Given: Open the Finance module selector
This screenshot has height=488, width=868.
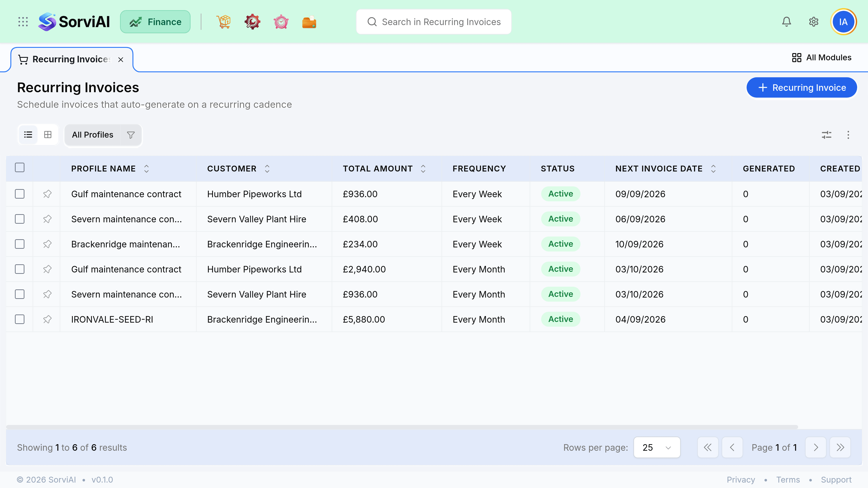Looking at the screenshot, I should click(x=155, y=22).
